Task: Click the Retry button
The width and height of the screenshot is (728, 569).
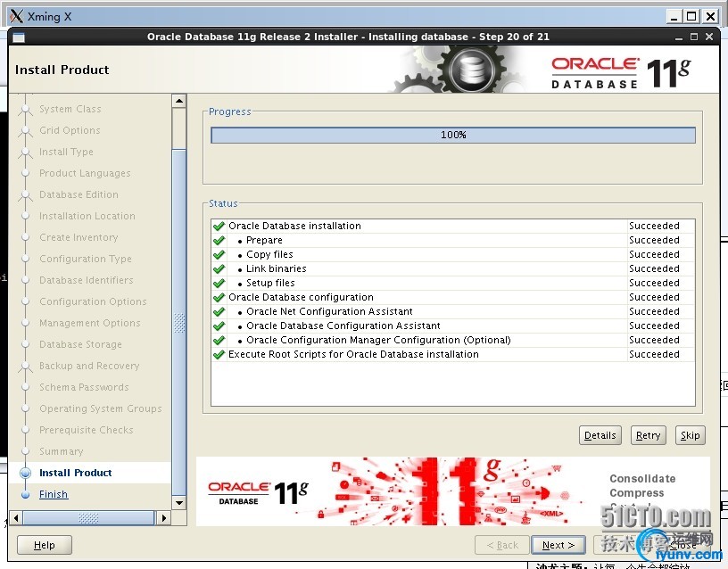Action: pos(648,435)
